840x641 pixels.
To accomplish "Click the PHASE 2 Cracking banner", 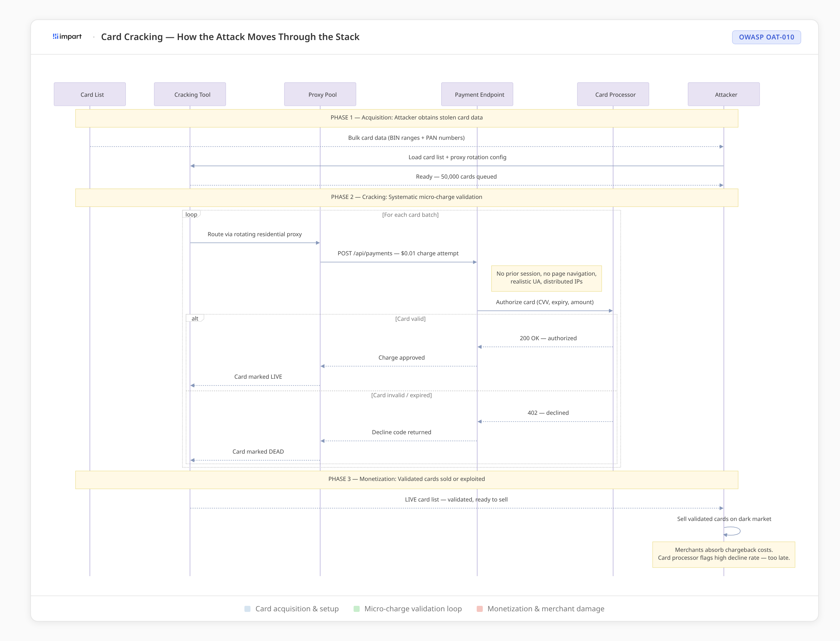I will (x=406, y=197).
